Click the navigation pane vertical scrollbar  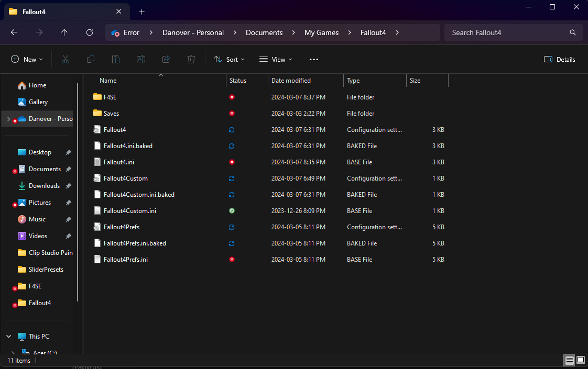coord(78,192)
